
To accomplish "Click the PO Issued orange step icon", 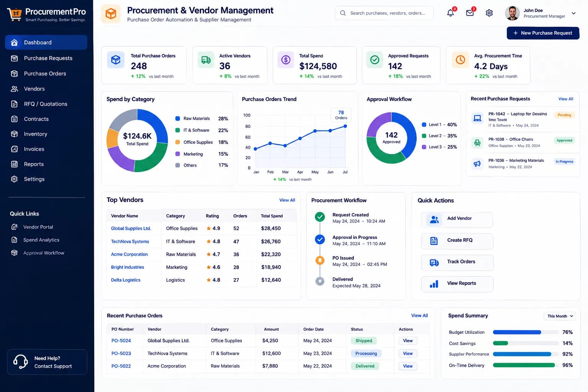I will (320, 260).
